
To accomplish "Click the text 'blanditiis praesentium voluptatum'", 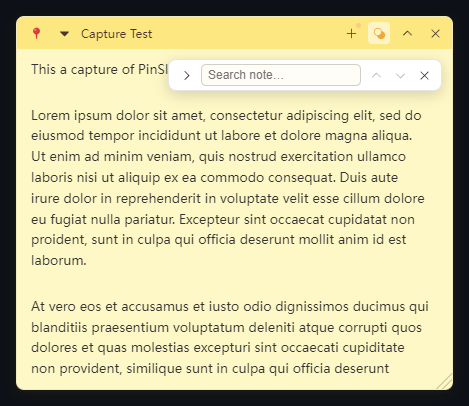I will [x=138, y=327].
